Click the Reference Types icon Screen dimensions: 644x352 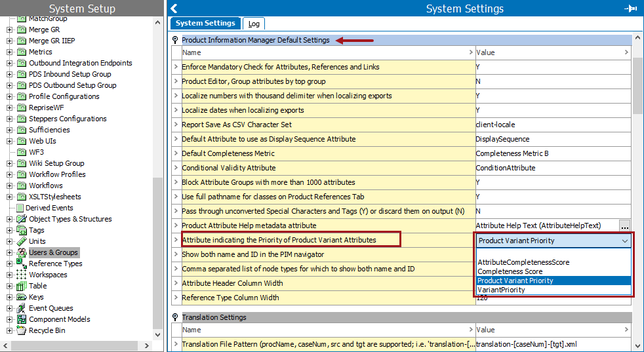pos(21,264)
